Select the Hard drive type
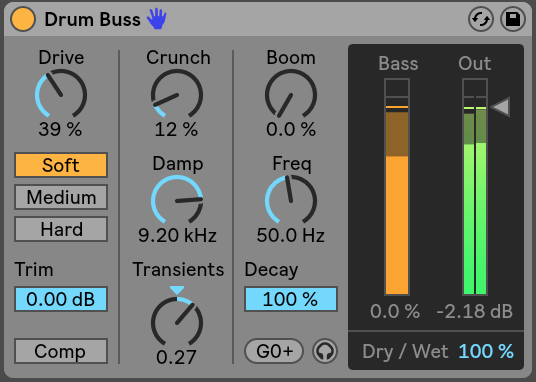The height and width of the screenshot is (382, 536). (61, 229)
